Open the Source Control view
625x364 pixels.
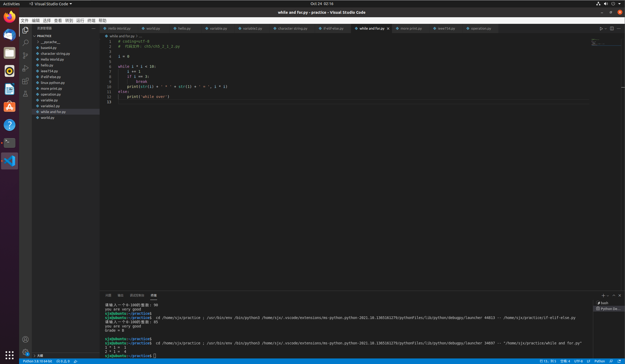25,56
